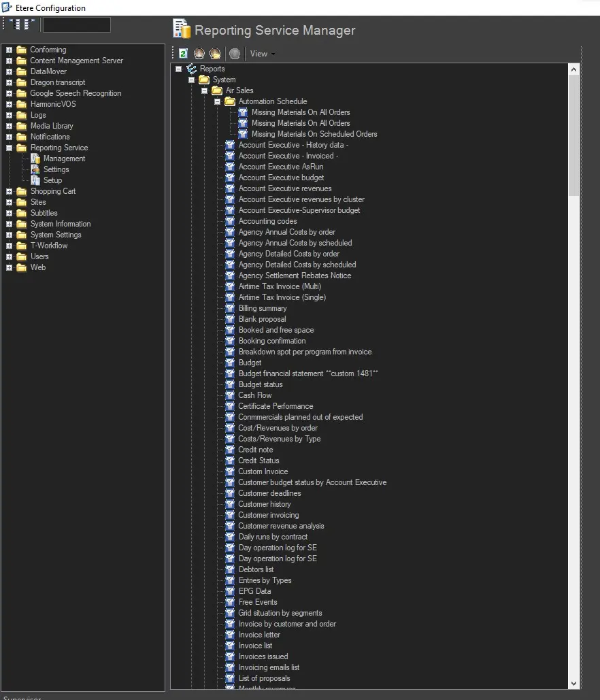The width and height of the screenshot is (600, 700).
Task: Select the Invoice letter report
Action: pos(259,635)
